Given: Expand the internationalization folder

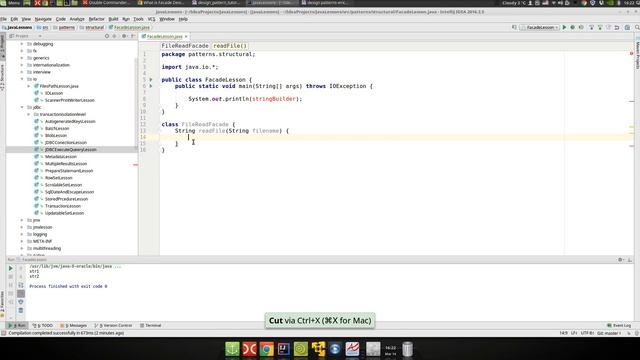Looking at the screenshot, I should 22,65.
